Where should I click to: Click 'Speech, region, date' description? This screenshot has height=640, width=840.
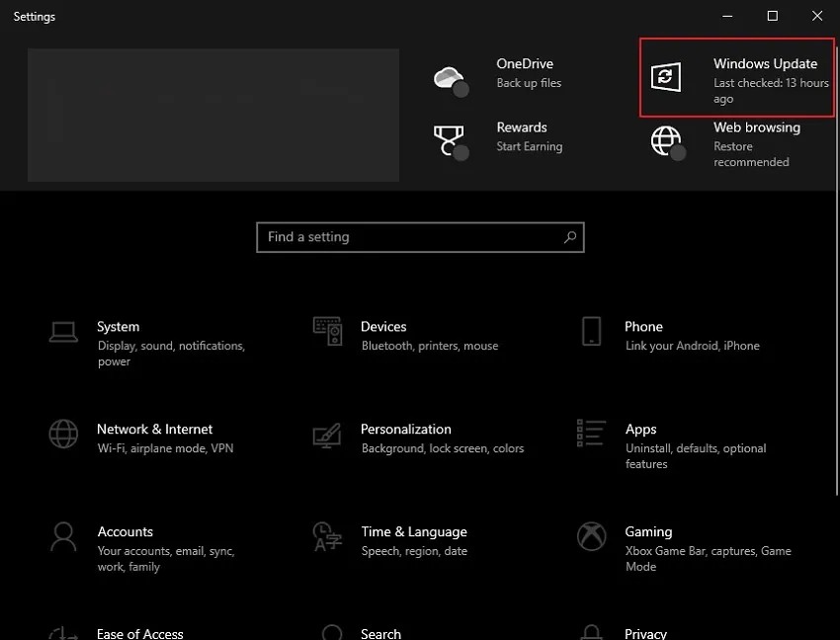pyautogui.click(x=414, y=551)
